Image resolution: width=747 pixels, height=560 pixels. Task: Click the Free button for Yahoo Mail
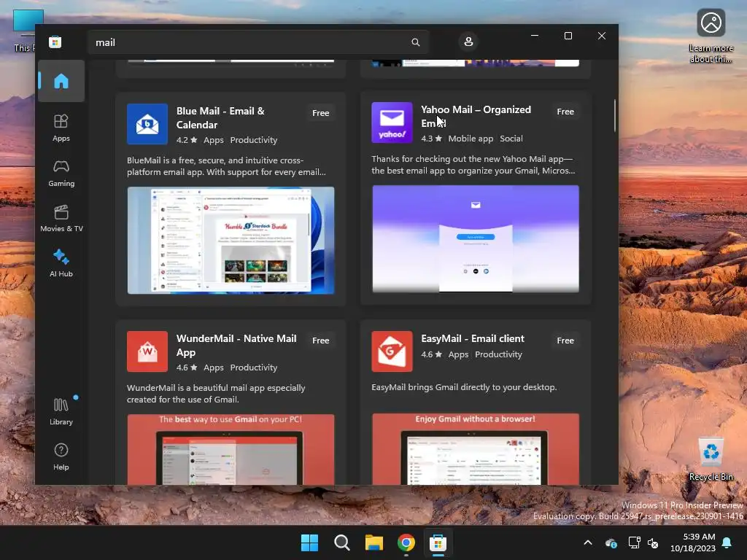click(565, 112)
